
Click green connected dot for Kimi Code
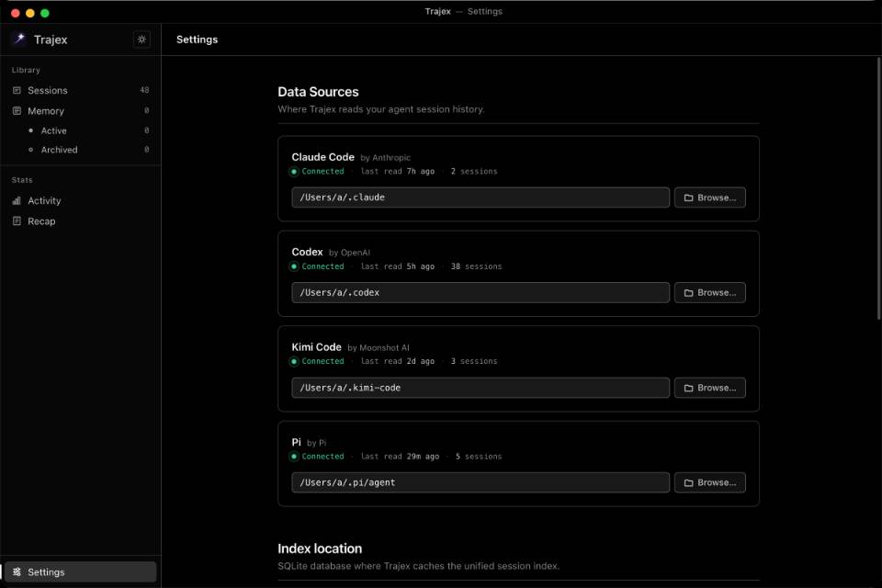pos(294,361)
